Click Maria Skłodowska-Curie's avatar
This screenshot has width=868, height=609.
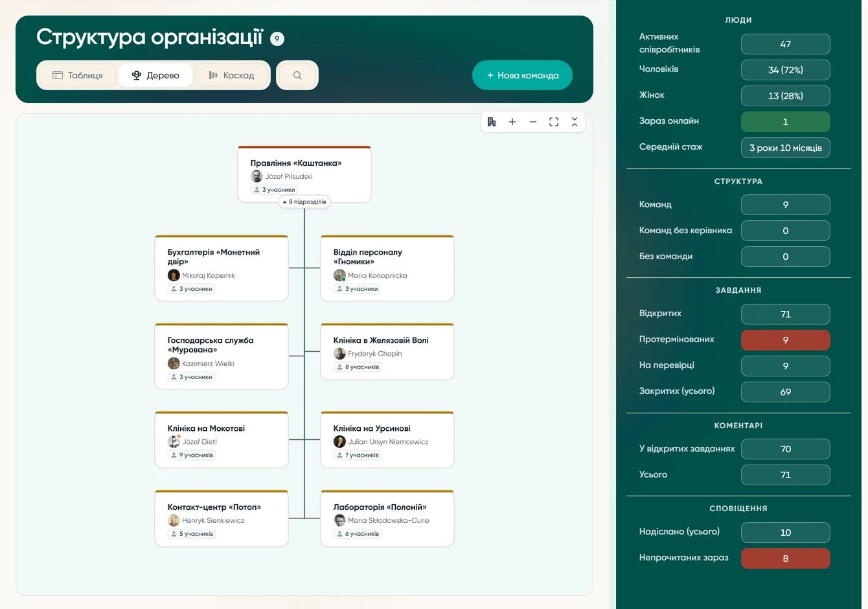339,520
